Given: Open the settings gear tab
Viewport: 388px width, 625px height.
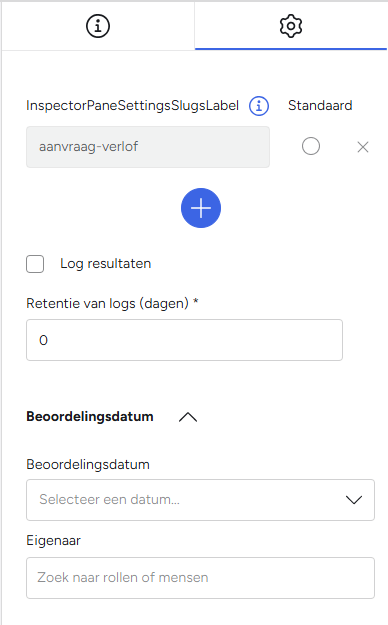Looking at the screenshot, I should tap(291, 26).
